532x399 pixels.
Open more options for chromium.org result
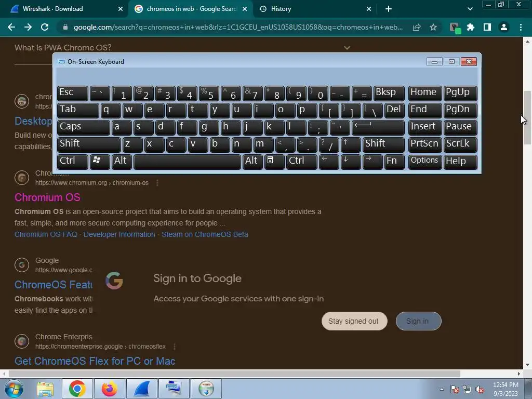click(157, 183)
